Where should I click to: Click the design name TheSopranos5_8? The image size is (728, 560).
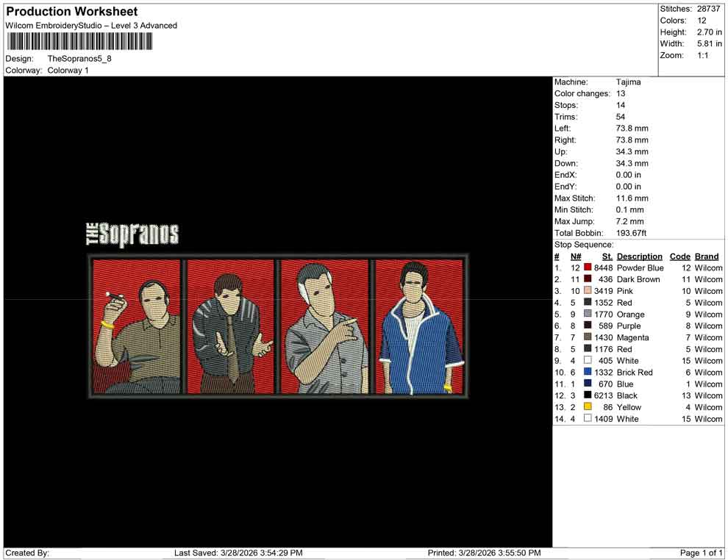[x=79, y=59]
